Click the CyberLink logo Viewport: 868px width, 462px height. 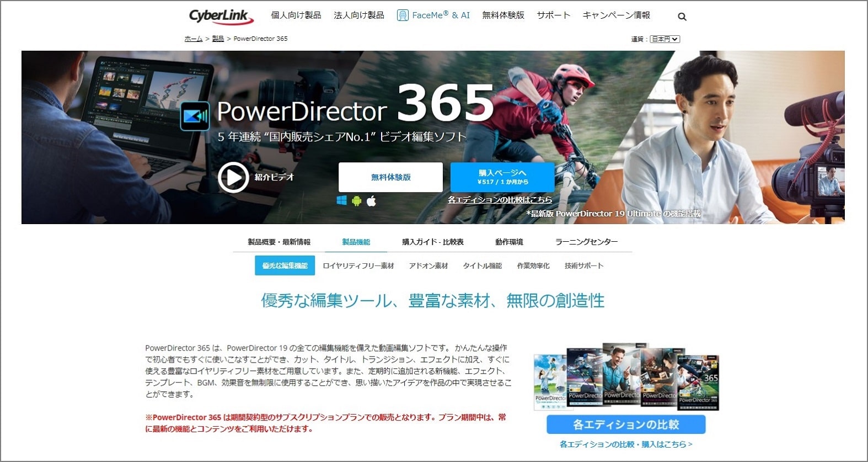click(221, 16)
